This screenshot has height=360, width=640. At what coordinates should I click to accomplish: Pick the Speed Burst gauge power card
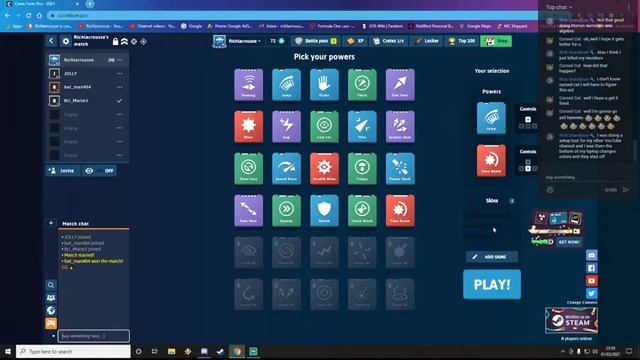pos(286,169)
